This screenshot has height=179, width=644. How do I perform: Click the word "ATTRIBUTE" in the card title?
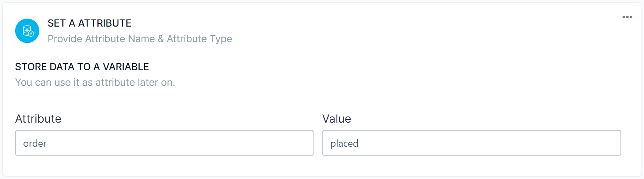click(x=104, y=23)
